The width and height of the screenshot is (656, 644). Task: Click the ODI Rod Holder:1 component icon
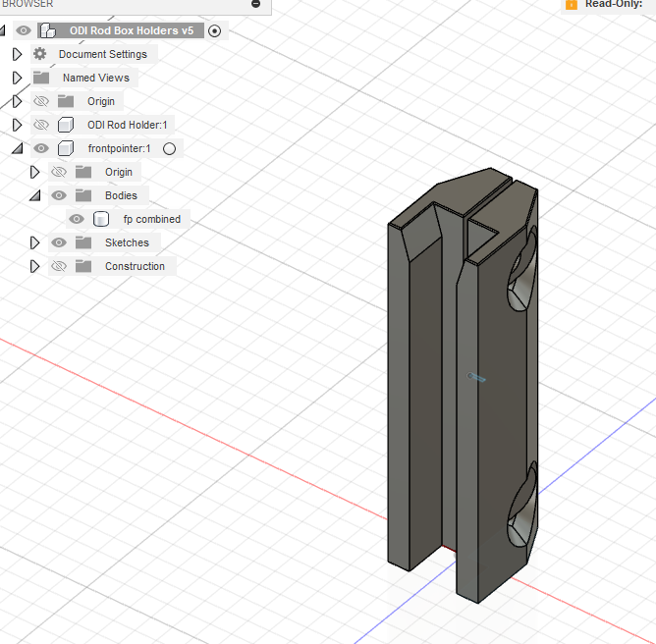tap(66, 125)
